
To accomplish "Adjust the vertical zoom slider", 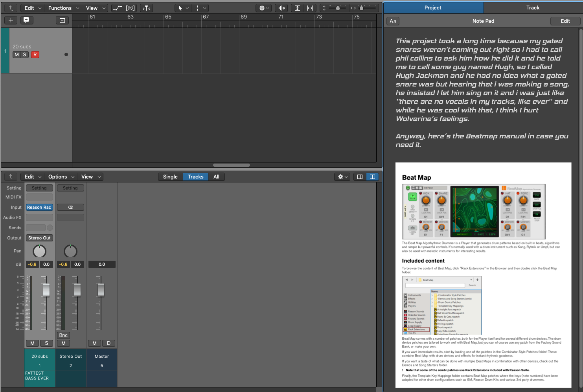I will coord(337,8).
